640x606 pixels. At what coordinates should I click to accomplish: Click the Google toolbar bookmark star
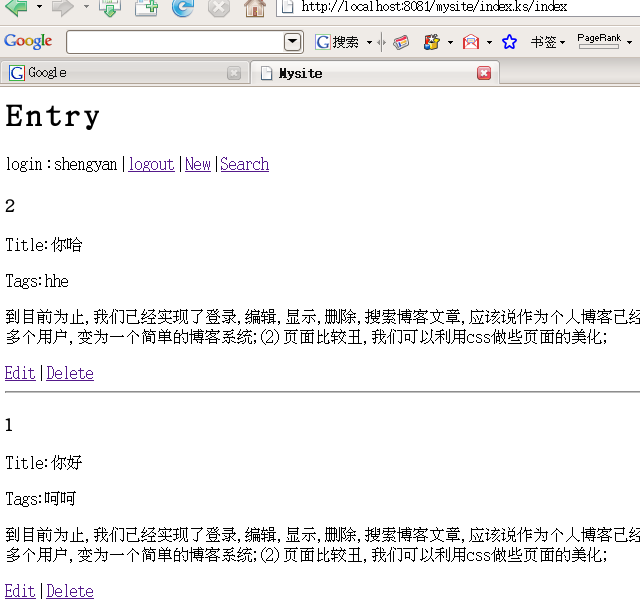[509, 42]
